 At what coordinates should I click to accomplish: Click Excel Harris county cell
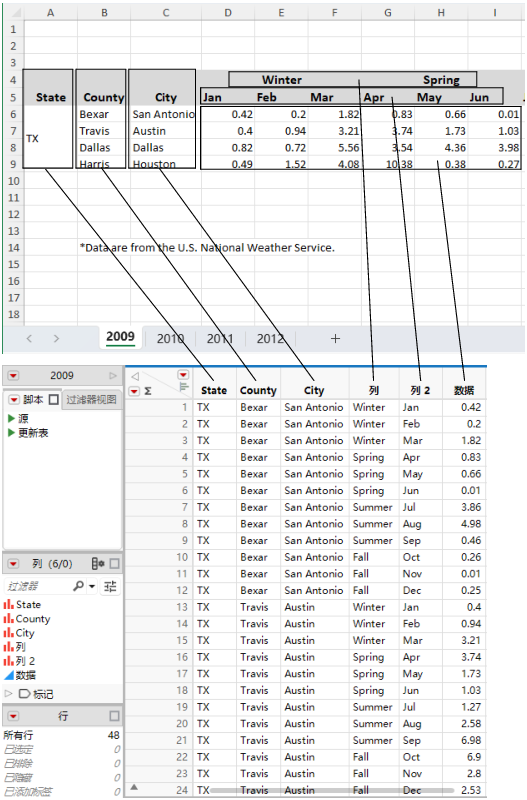click(94, 164)
